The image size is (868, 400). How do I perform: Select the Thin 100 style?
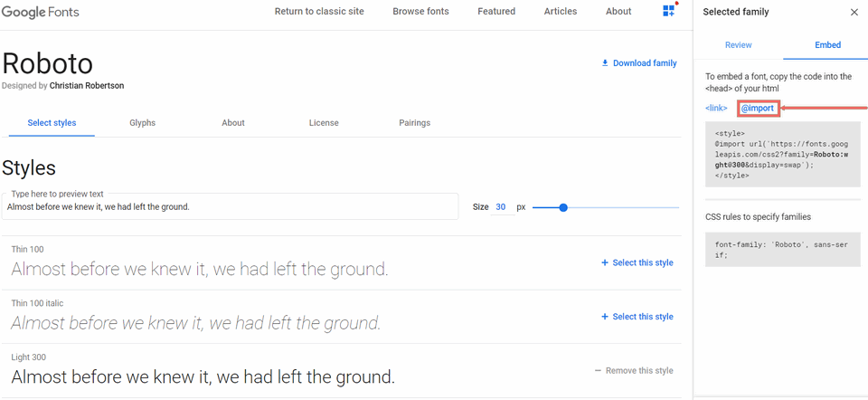pos(637,262)
